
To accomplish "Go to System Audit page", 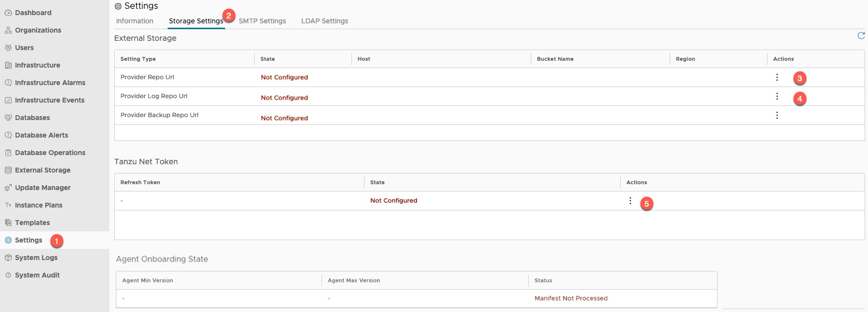I will click(37, 275).
